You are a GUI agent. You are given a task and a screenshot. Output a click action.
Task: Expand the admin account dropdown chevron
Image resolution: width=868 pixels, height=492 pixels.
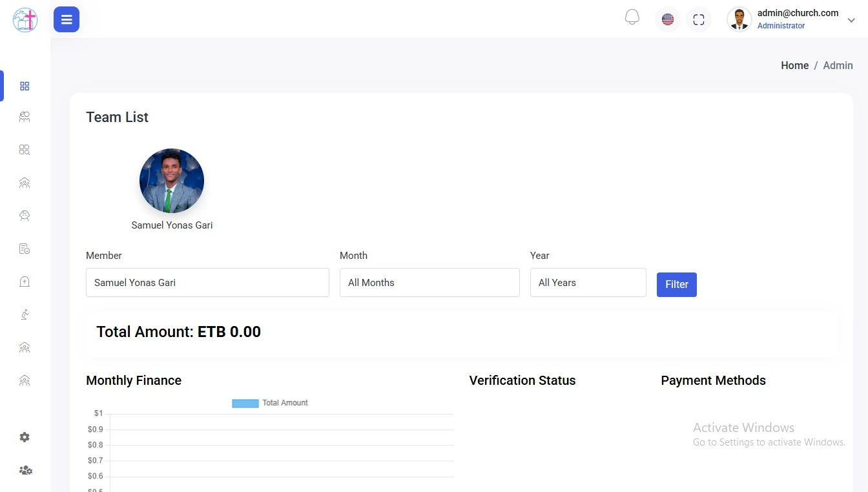[x=851, y=21]
